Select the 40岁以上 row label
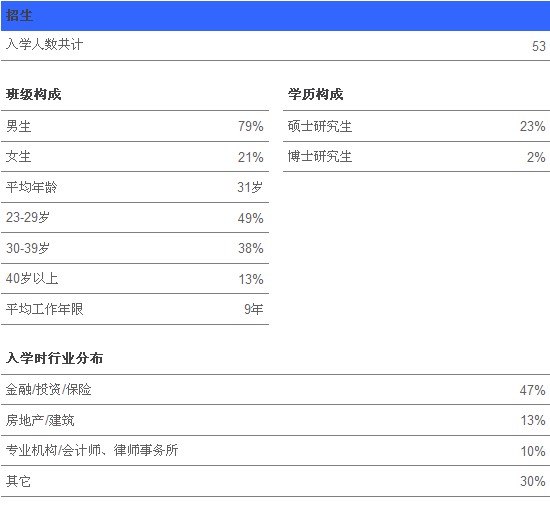The width and height of the screenshot is (550, 506). (x=32, y=278)
